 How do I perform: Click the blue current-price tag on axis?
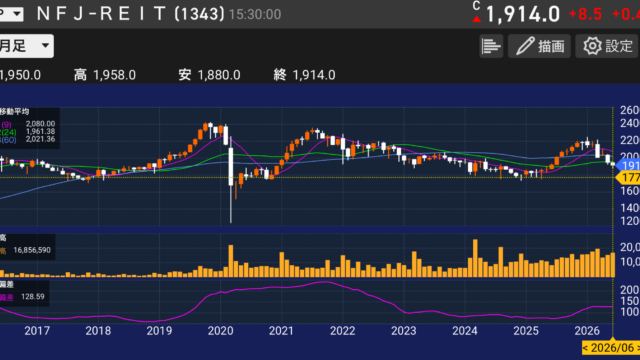[x=628, y=165]
